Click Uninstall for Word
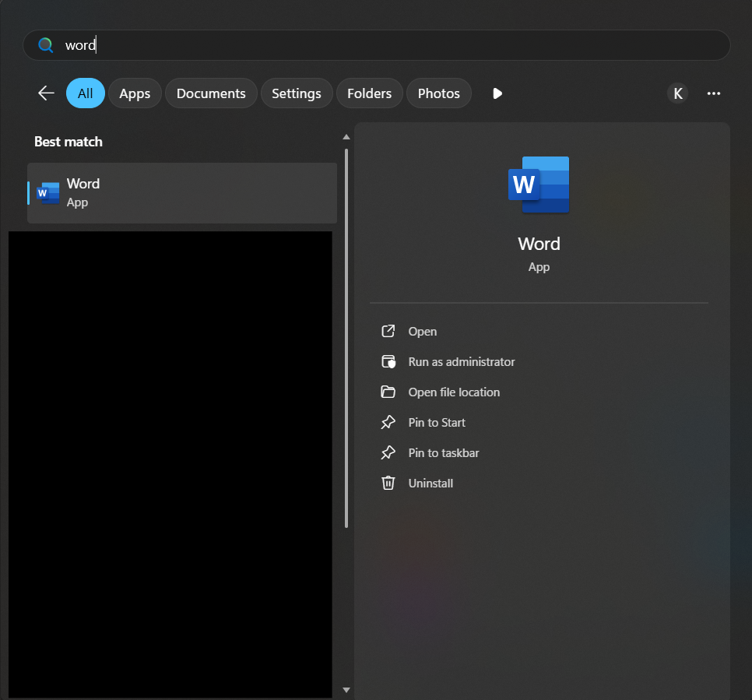Viewport: 752px width, 700px height. [x=430, y=484]
